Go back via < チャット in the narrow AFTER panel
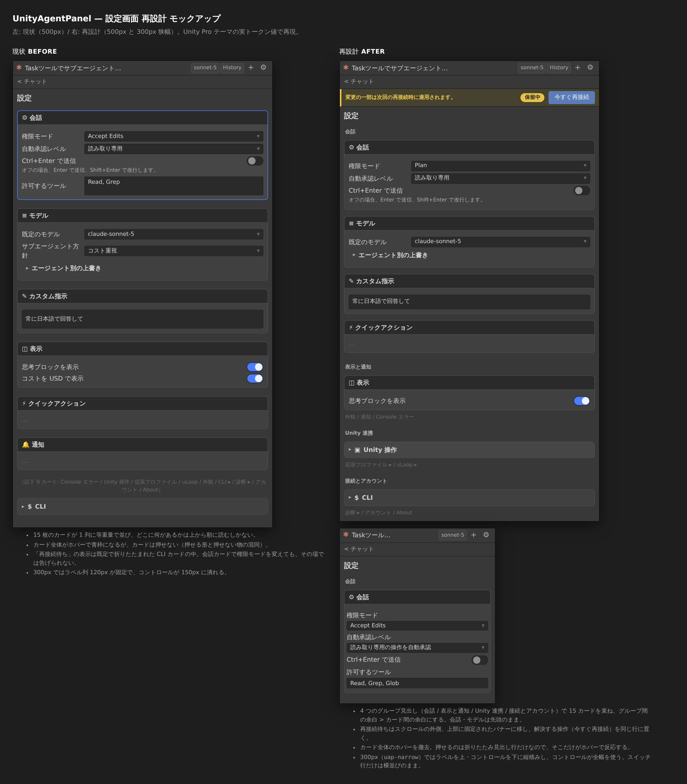 [x=358, y=549]
